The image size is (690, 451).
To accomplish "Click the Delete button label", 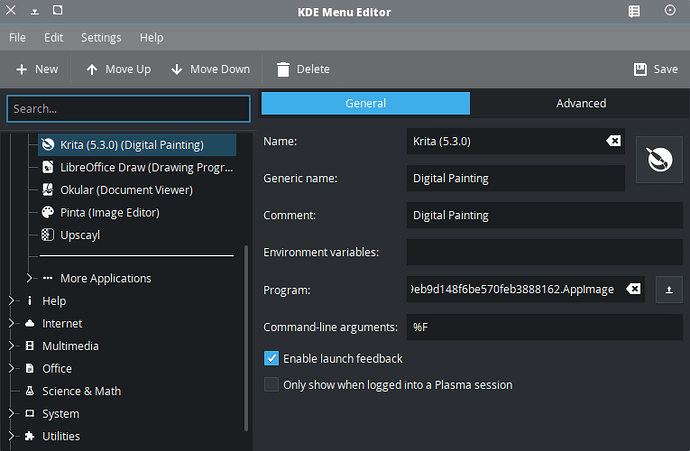I will pyautogui.click(x=313, y=69).
